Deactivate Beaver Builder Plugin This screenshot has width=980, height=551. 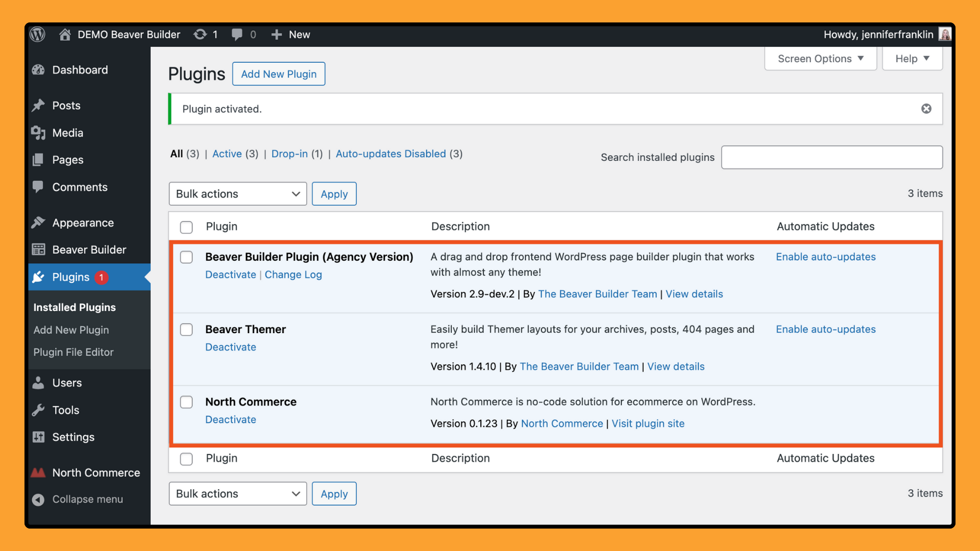point(231,274)
